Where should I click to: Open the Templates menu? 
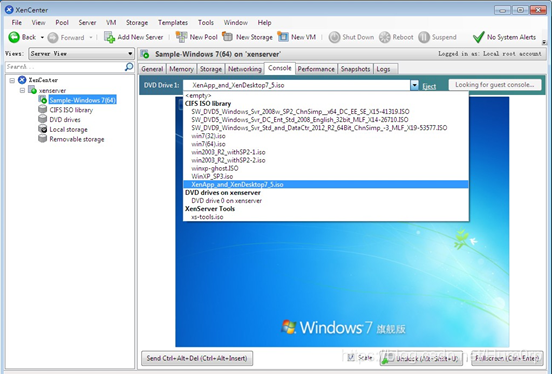coord(173,23)
